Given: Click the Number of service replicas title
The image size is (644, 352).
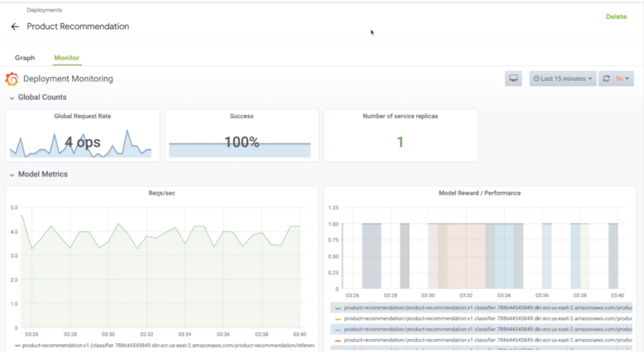Looking at the screenshot, I should click(x=400, y=116).
